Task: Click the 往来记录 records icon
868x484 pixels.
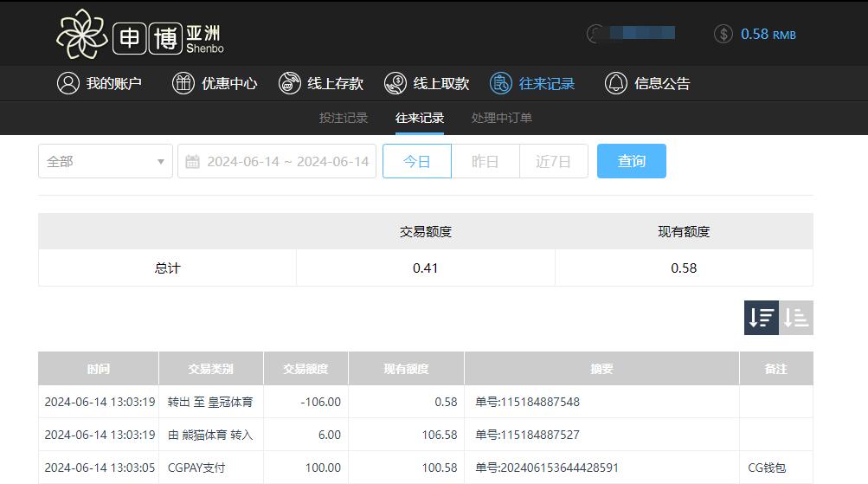Action: pos(501,83)
